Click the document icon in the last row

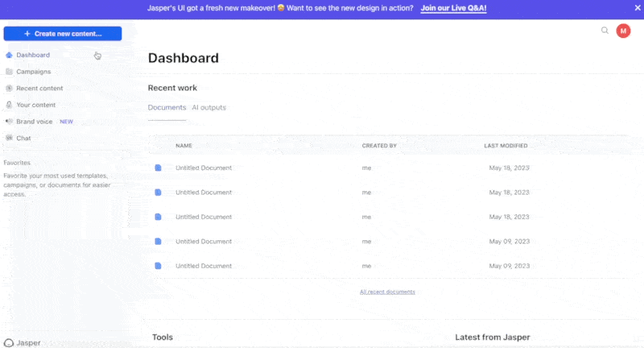pos(158,266)
